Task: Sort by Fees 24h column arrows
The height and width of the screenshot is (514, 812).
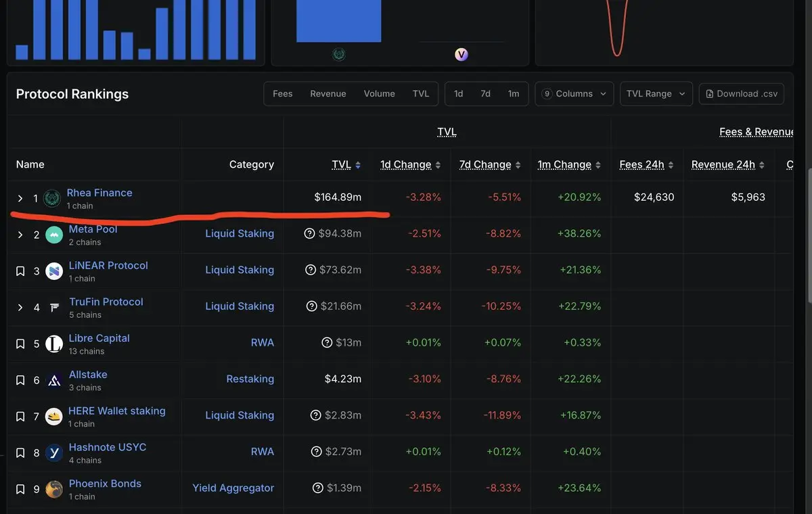Action: coord(671,165)
